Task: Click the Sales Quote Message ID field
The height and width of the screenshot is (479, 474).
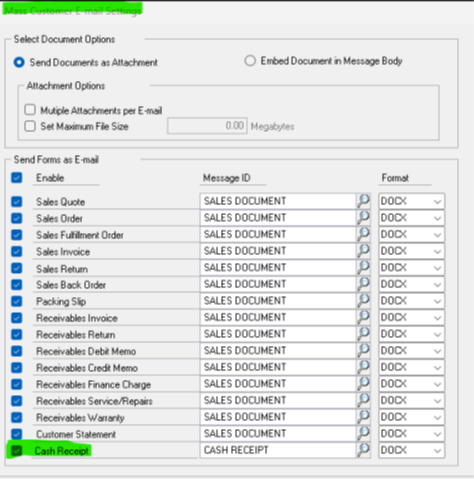Action: (278, 201)
